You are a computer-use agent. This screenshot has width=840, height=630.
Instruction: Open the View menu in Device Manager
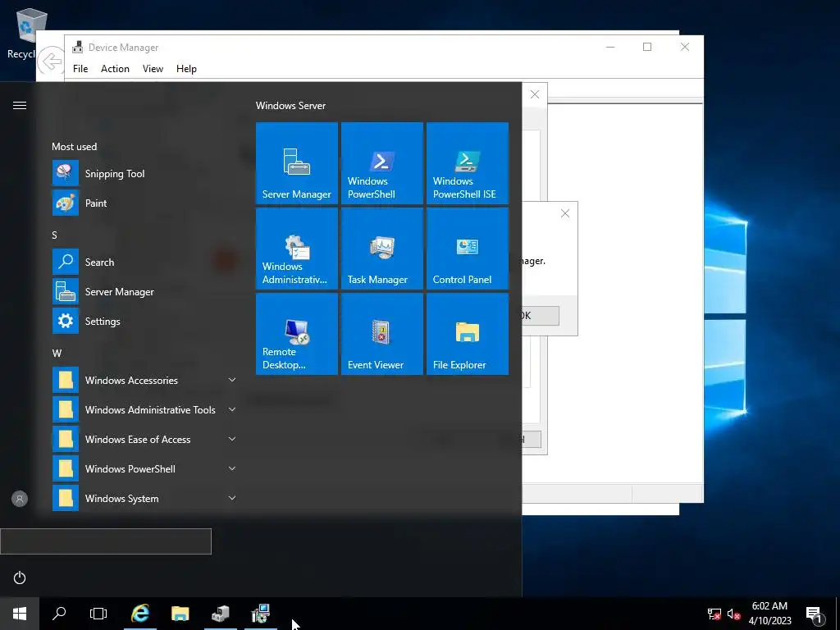(153, 69)
